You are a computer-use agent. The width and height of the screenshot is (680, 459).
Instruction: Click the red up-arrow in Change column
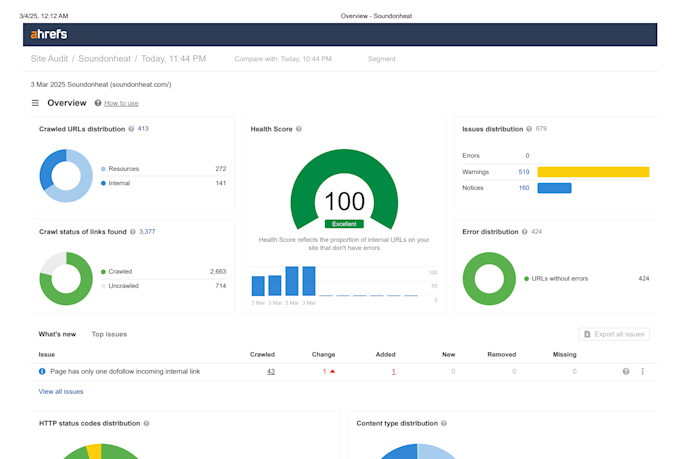pos(333,371)
